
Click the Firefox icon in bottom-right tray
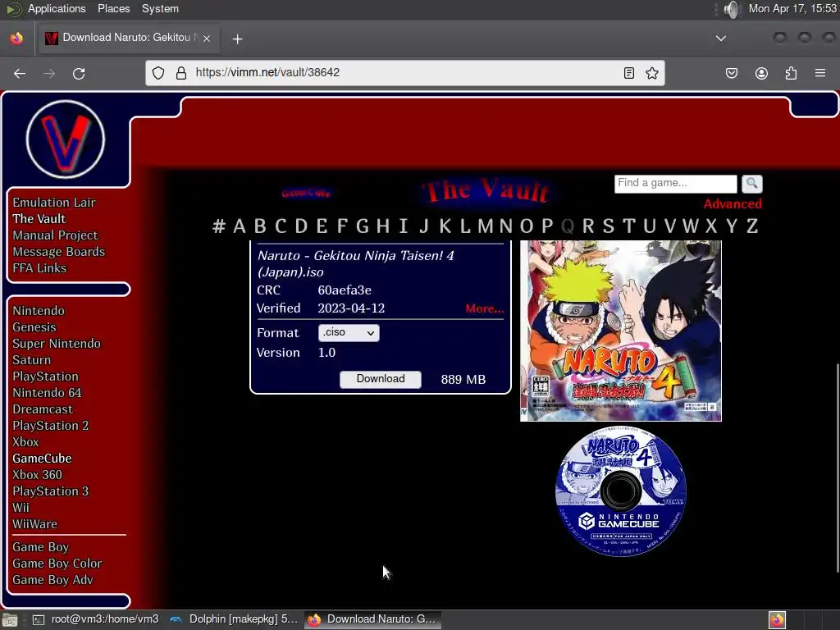[778, 620]
